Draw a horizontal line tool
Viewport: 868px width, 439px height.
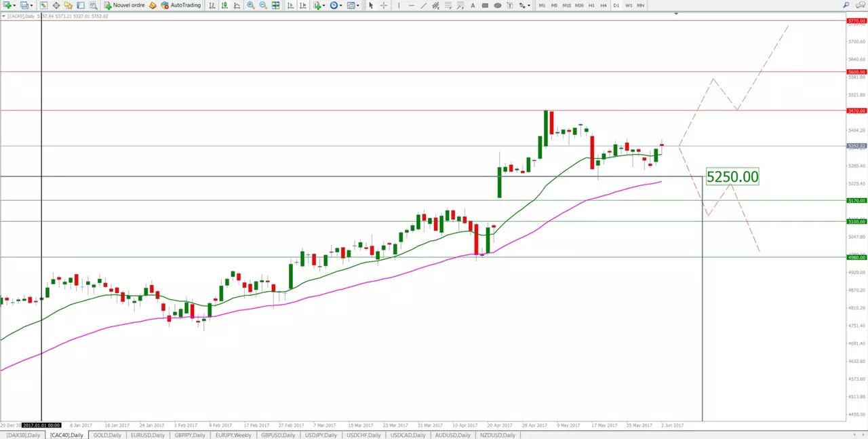point(412,5)
